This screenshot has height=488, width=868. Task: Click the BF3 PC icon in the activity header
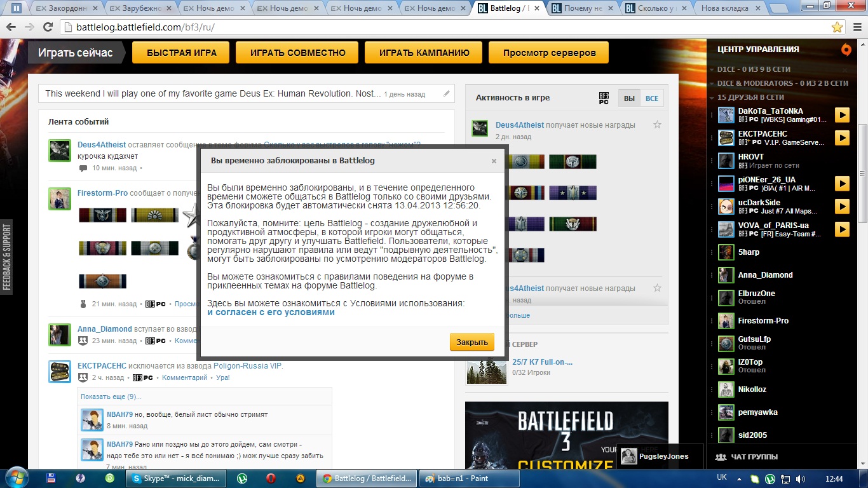tap(604, 98)
